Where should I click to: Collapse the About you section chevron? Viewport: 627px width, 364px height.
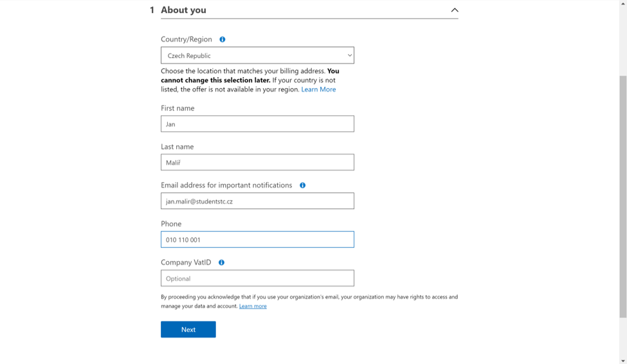[x=454, y=10]
